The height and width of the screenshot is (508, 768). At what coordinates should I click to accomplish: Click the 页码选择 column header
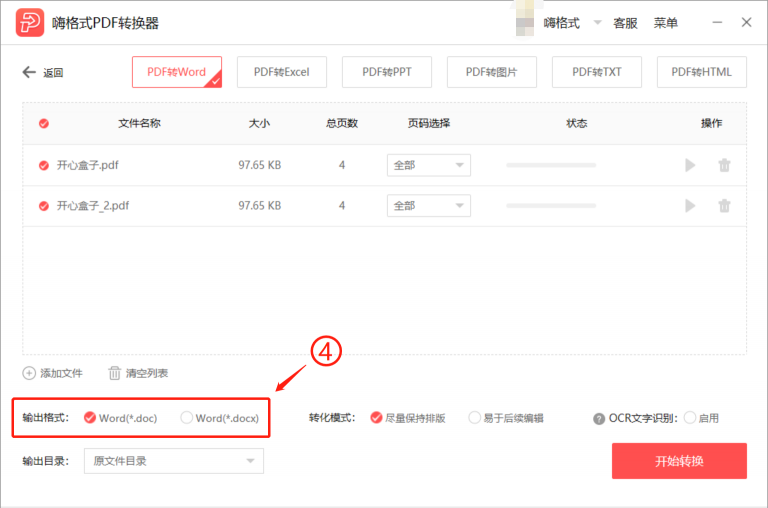tap(429, 123)
